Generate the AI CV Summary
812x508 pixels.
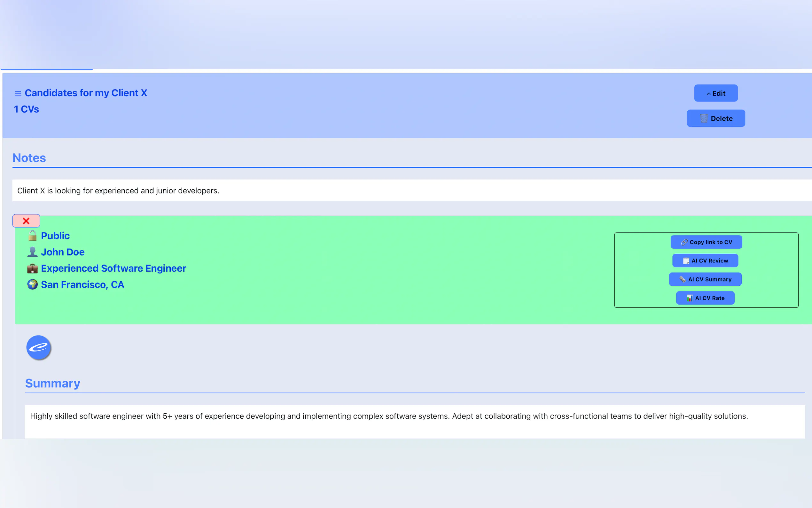705,279
